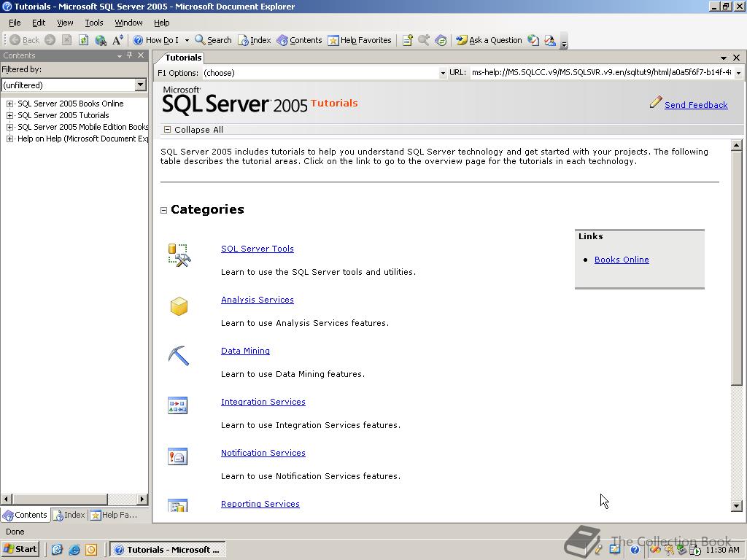
Task: Click Collapse All toggle
Action: [x=193, y=130]
